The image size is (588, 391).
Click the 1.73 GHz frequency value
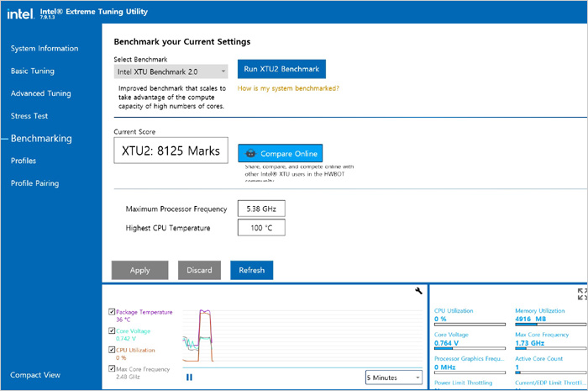pos(529,343)
